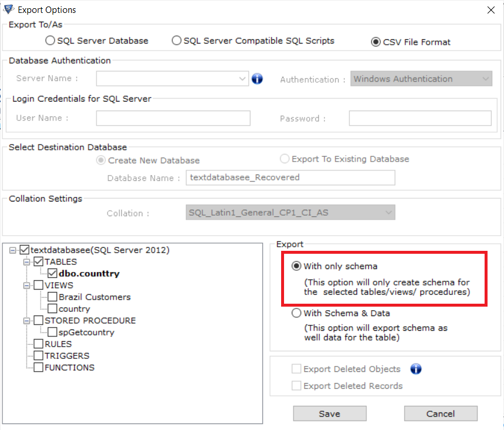This screenshot has width=504, height=430.
Task: Click the Save button
Action: coord(329,414)
